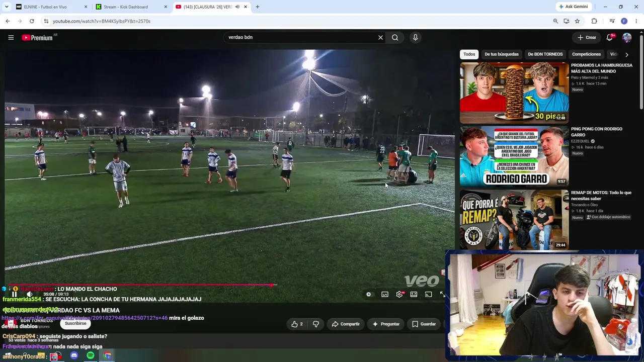This screenshot has height=362, width=644.
Task: Click the Compartir button
Action: coord(346,324)
